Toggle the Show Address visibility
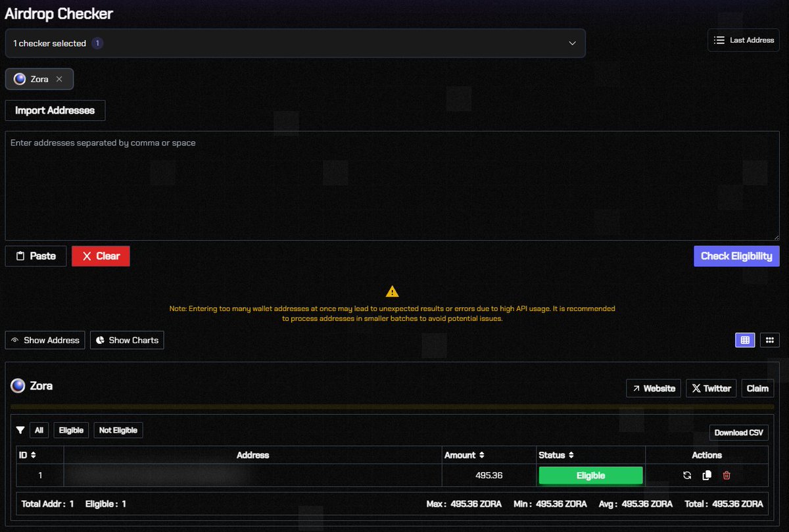 point(45,340)
